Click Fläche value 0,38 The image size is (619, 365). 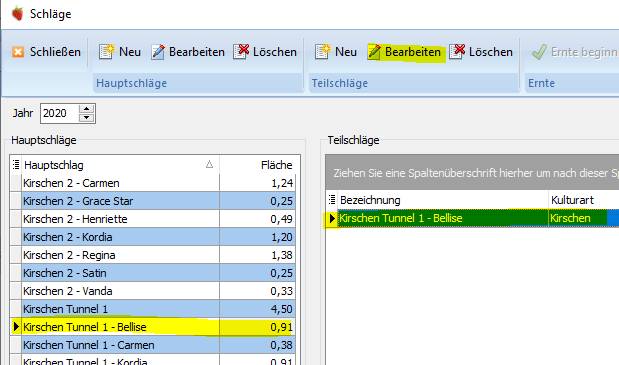pyautogui.click(x=281, y=345)
